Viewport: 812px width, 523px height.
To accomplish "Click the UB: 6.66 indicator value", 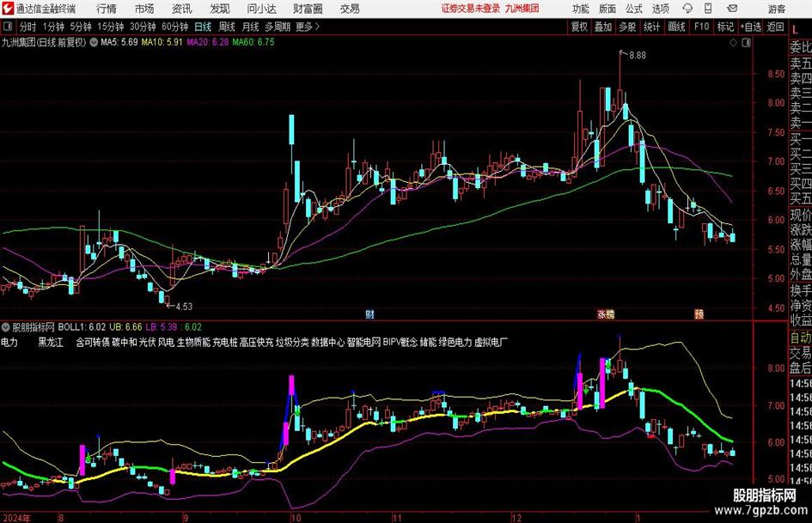I will (125, 327).
